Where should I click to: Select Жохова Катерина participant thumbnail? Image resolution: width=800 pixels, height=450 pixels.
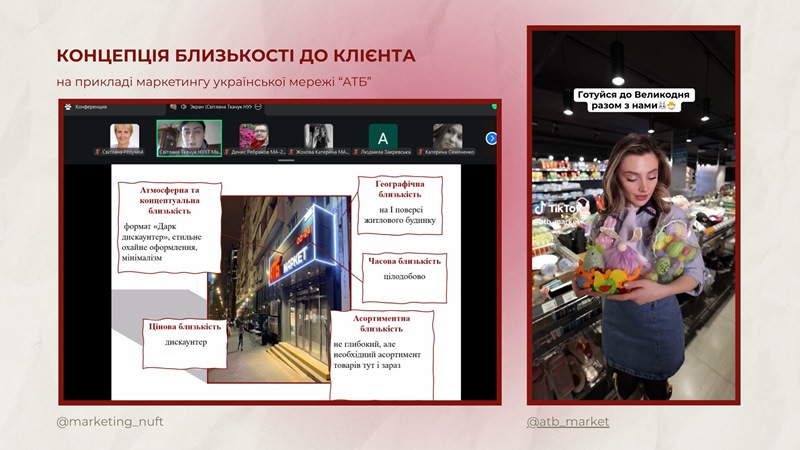319,136
